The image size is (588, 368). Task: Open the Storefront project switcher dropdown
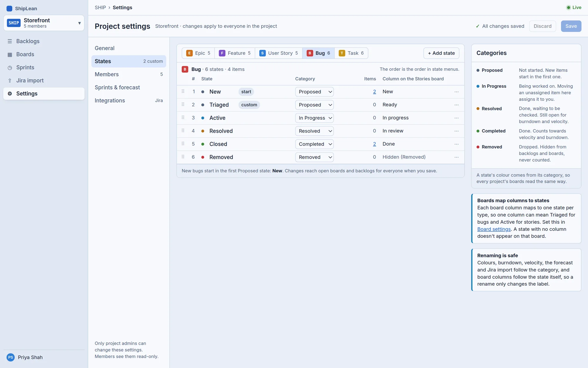[x=44, y=23]
